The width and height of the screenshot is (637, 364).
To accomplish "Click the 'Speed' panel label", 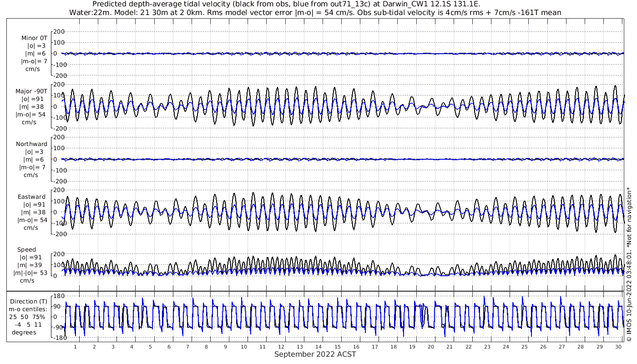I will click(26, 249).
